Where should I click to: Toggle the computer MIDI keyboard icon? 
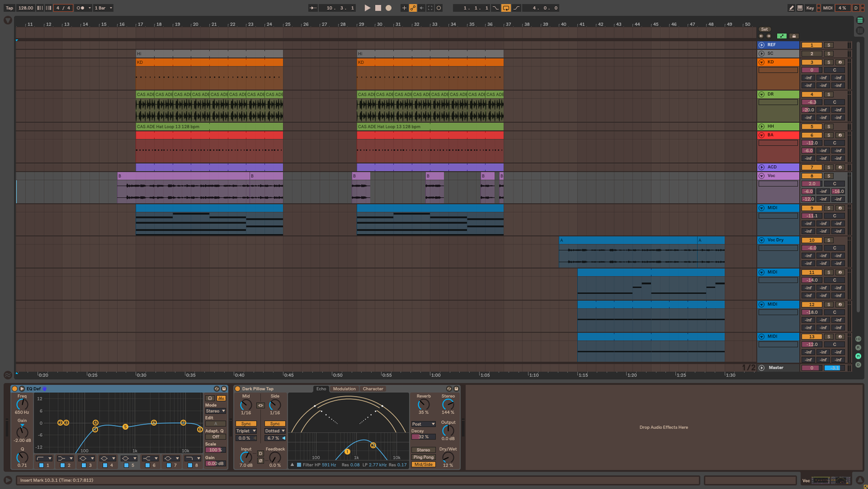(800, 8)
